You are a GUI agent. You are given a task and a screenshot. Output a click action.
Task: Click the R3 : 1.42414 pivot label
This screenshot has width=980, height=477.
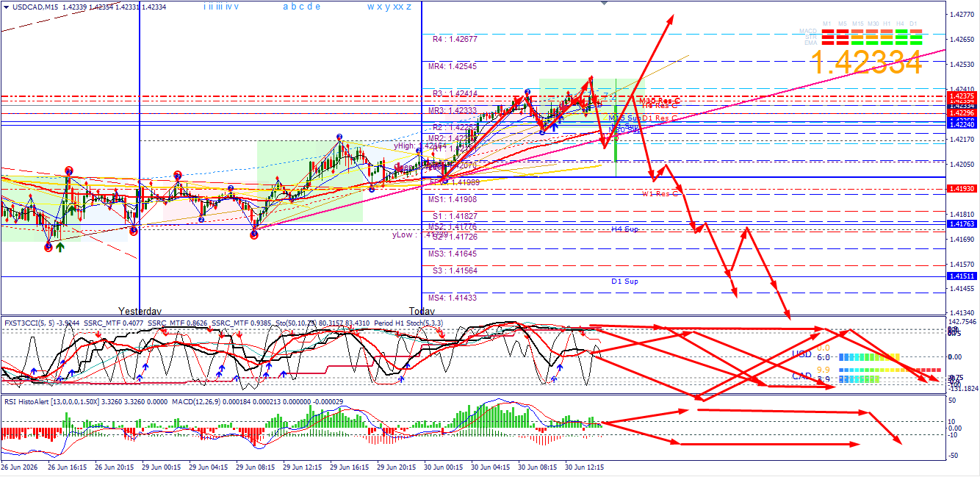coord(455,93)
